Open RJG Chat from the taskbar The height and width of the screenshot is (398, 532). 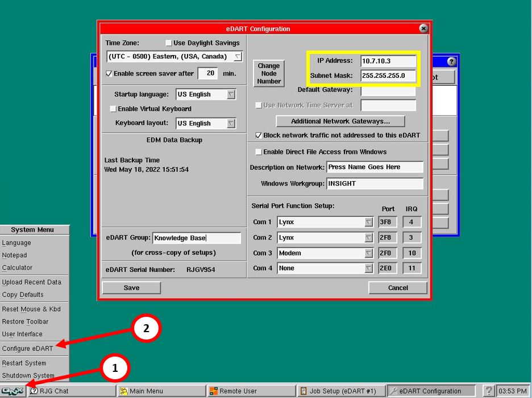pos(71,391)
